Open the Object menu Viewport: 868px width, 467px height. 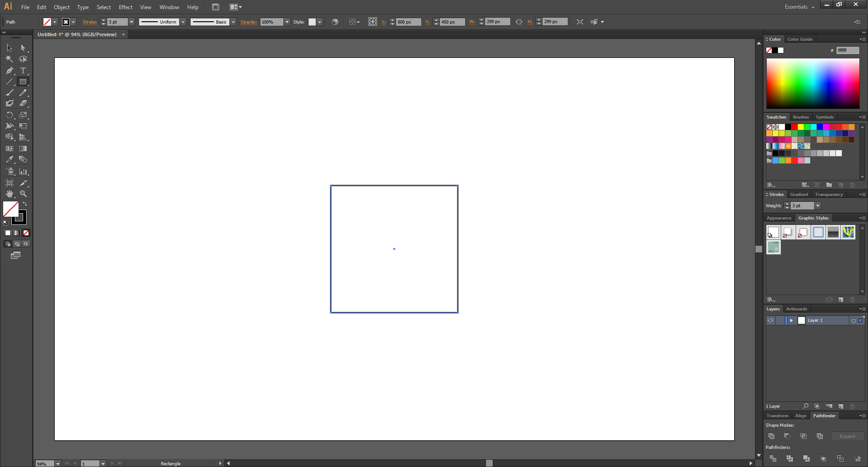click(x=61, y=7)
